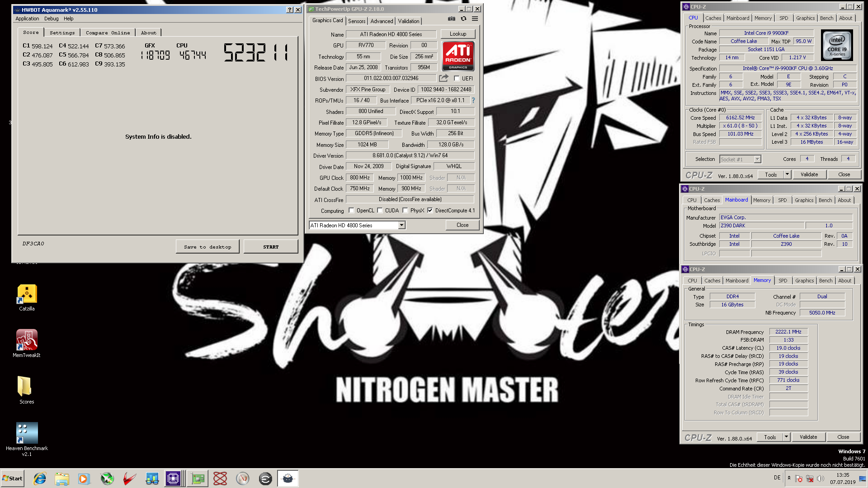Switch to the GPU-Z taskbar icon
The image size is (868, 488).
198,479
